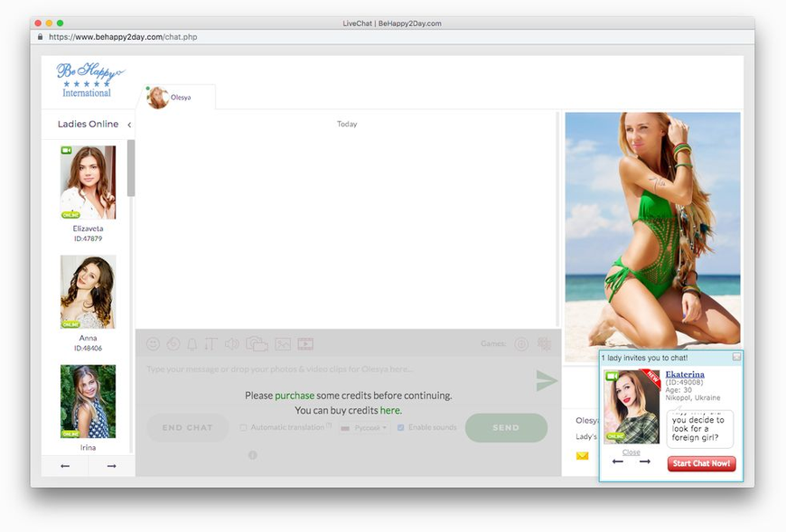Click the info icon below translation option

click(x=253, y=455)
